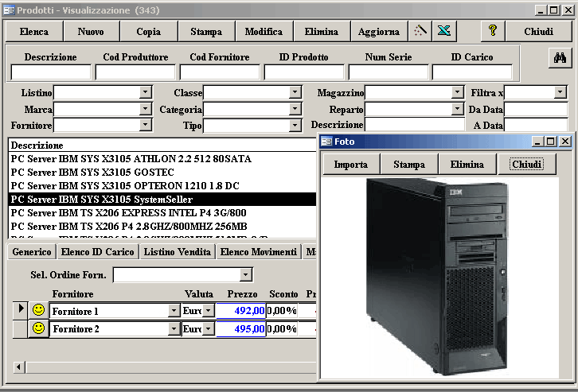Click the Modifica button
The image size is (578, 392).
click(x=264, y=31)
